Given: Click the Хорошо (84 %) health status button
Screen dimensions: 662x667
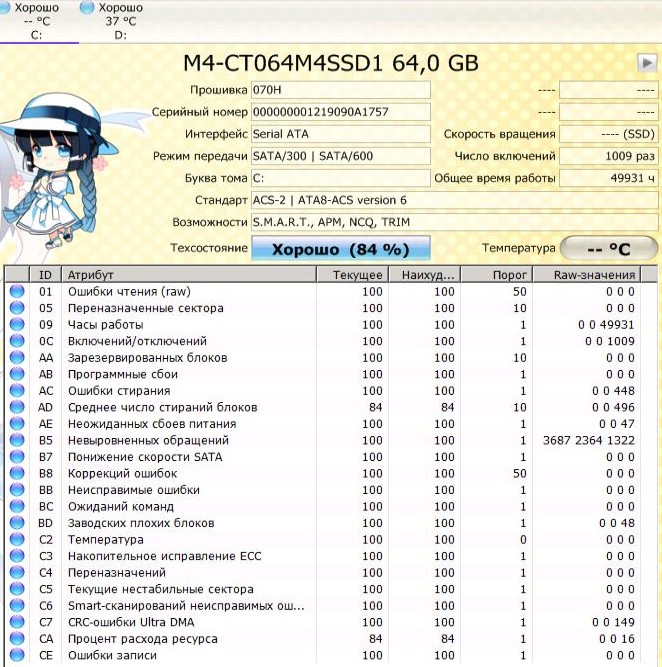Looking at the screenshot, I should pos(341,249).
